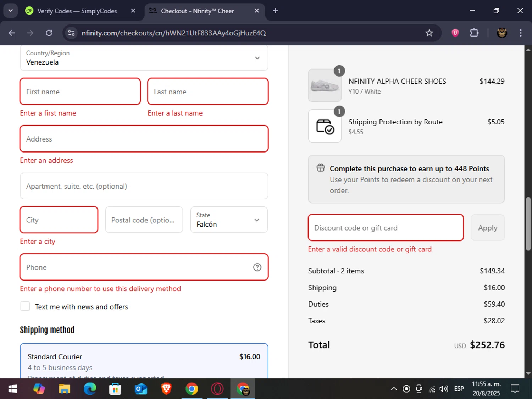
Task: Reload the checkout page
Action: pyautogui.click(x=49, y=33)
